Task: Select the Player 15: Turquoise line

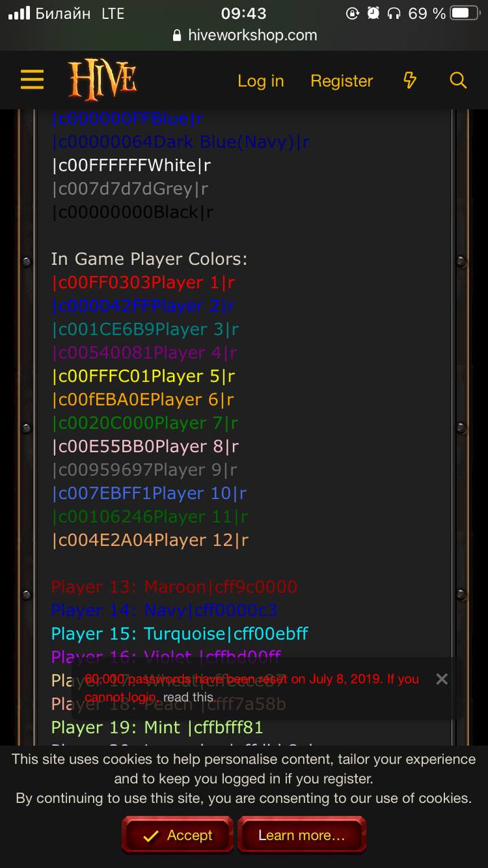Action: pyautogui.click(x=180, y=634)
